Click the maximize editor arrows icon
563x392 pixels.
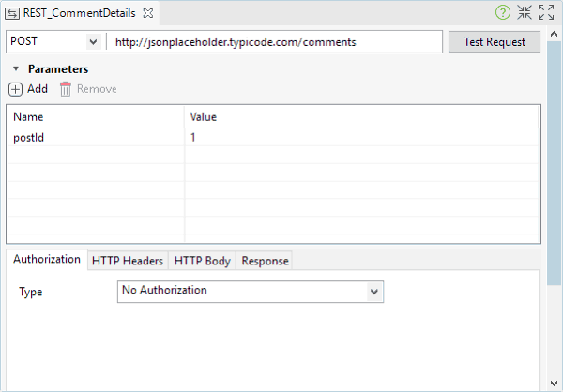point(546,12)
